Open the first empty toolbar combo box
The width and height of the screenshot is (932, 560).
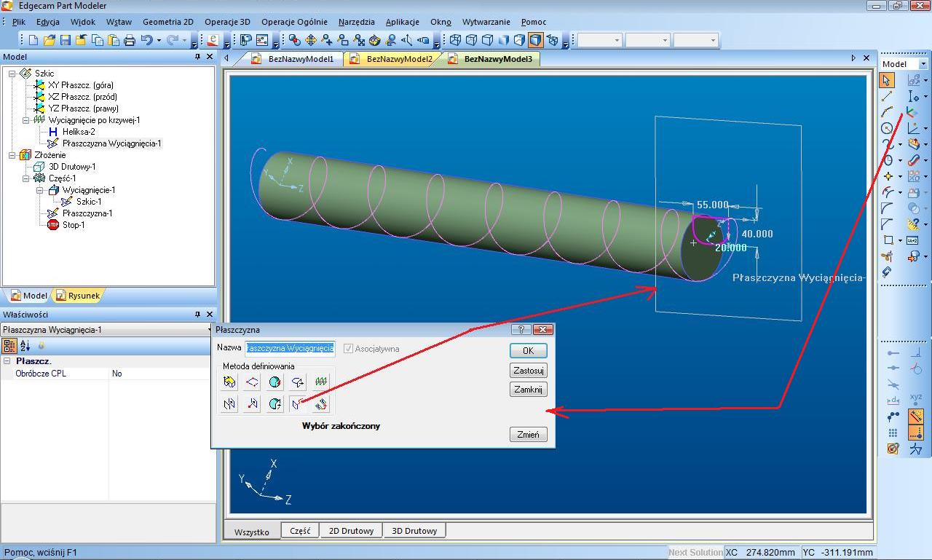tap(599, 40)
